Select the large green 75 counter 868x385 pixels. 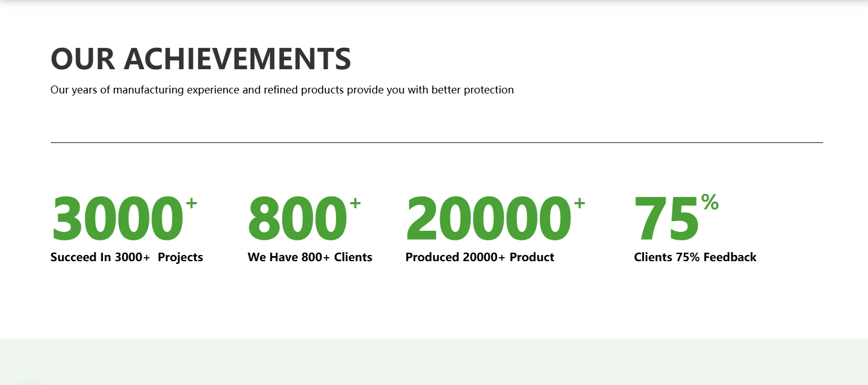click(666, 218)
